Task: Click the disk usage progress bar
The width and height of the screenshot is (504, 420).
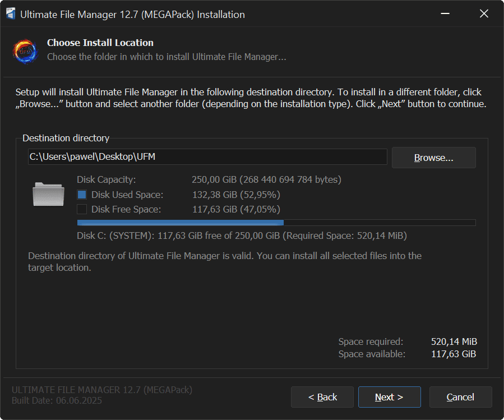Action: coord(276,223)
